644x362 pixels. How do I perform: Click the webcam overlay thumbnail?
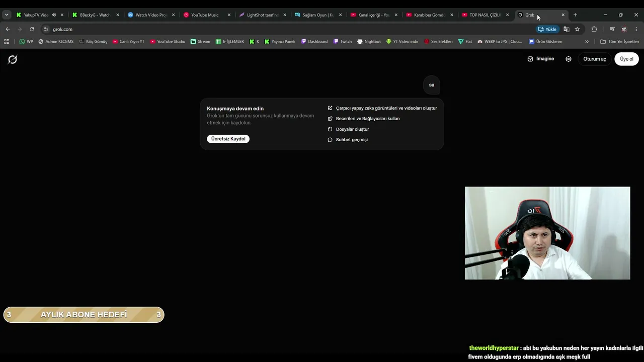click(x=547, y=233)
